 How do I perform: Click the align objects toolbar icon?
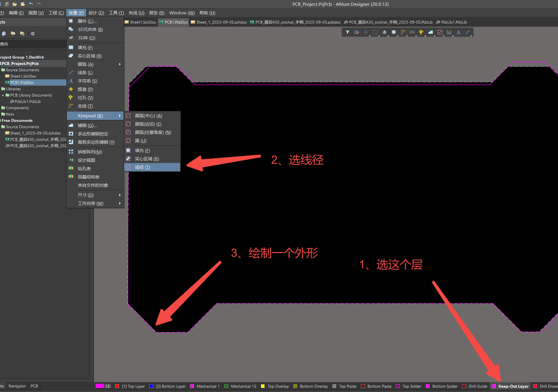click(x=384, y=32)
